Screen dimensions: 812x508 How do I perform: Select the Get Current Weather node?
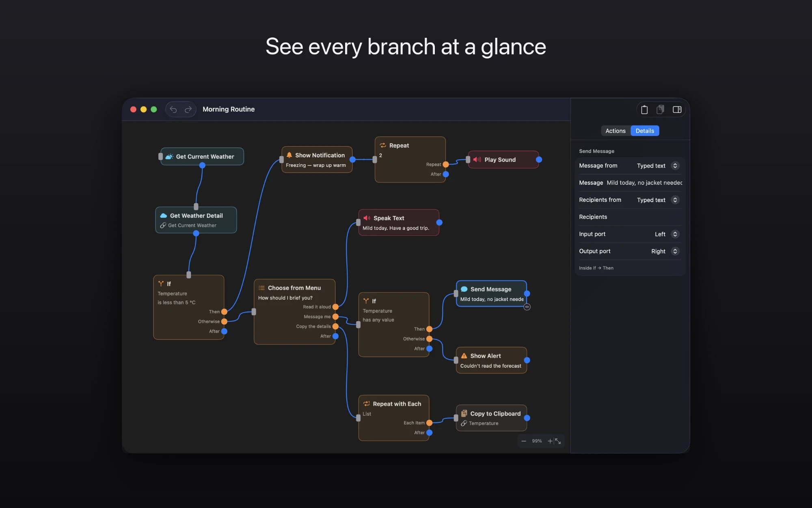pyautogui.click(x=202, y=156)
